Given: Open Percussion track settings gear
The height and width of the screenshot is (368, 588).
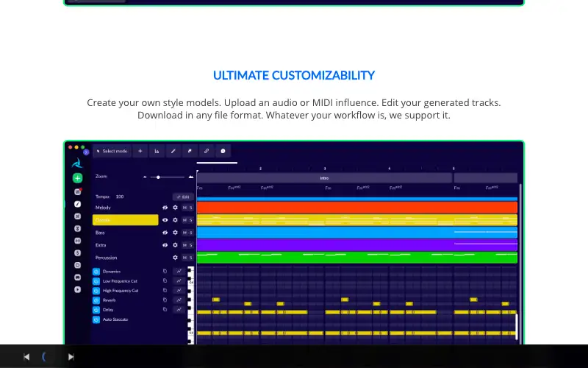Looking at the screenshot, I should tap(175, 258).
